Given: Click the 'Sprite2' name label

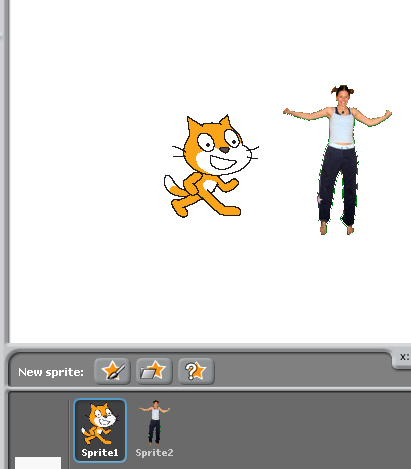Looking at the screenshot, I should point(154,453).
